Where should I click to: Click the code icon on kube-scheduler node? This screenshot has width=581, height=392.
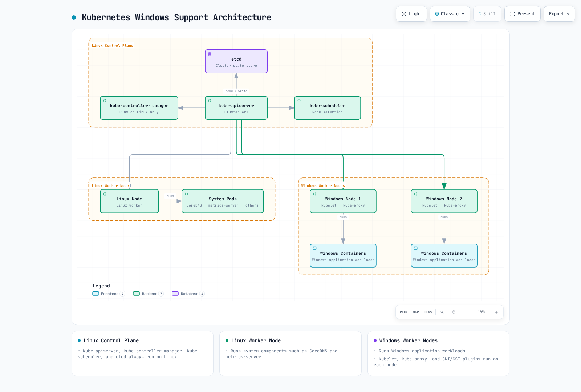[299, 101]
